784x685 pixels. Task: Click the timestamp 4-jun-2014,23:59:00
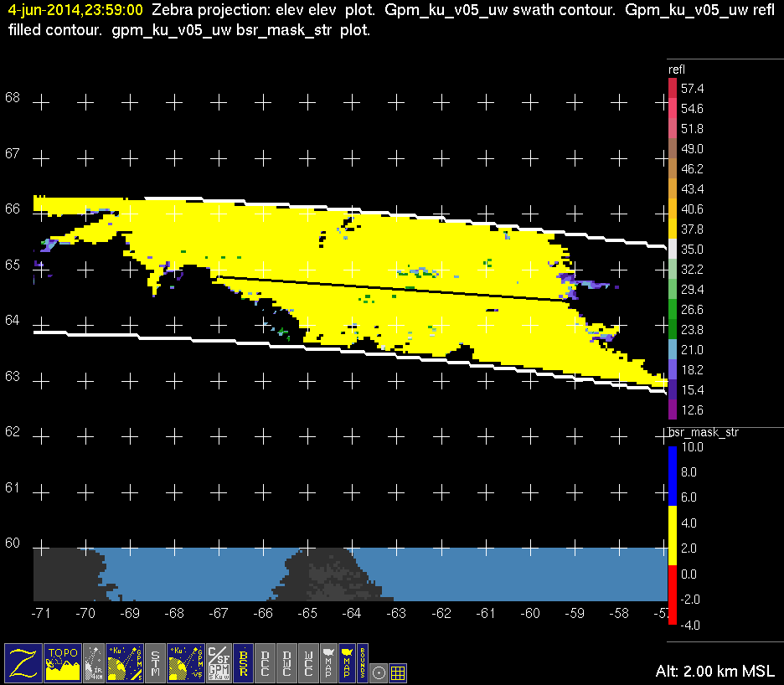tap(75, 12)
